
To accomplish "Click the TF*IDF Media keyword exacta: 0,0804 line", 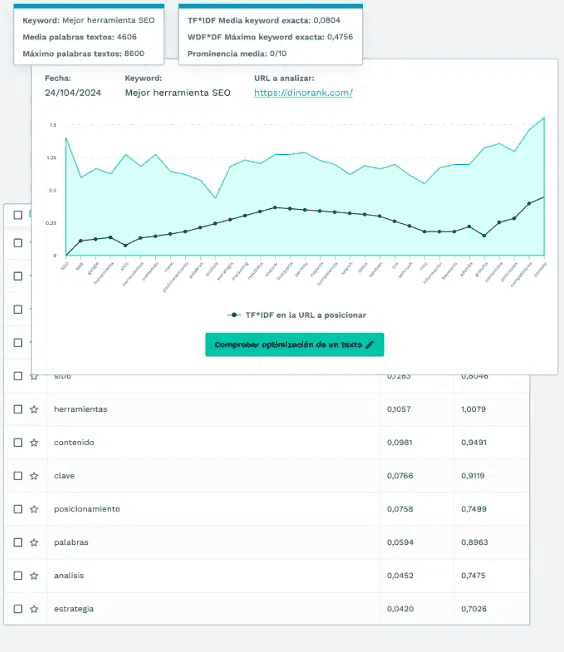I will pyautogui.click(x=264, y=20).
